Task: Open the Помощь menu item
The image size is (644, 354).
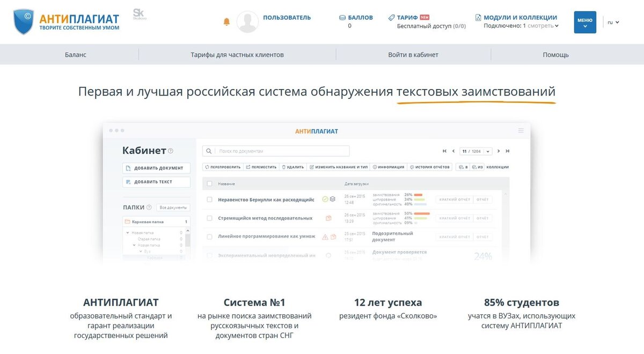Action: (x=555, y=55)
